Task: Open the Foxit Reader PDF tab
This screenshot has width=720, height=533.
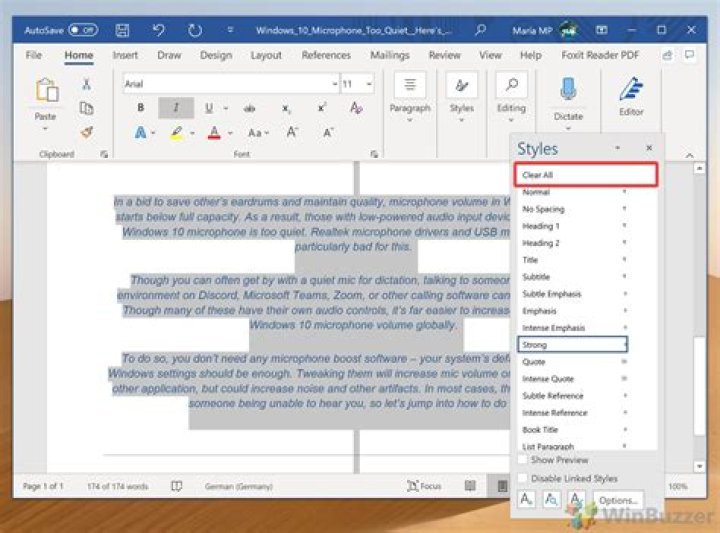Action: (600, 56)
